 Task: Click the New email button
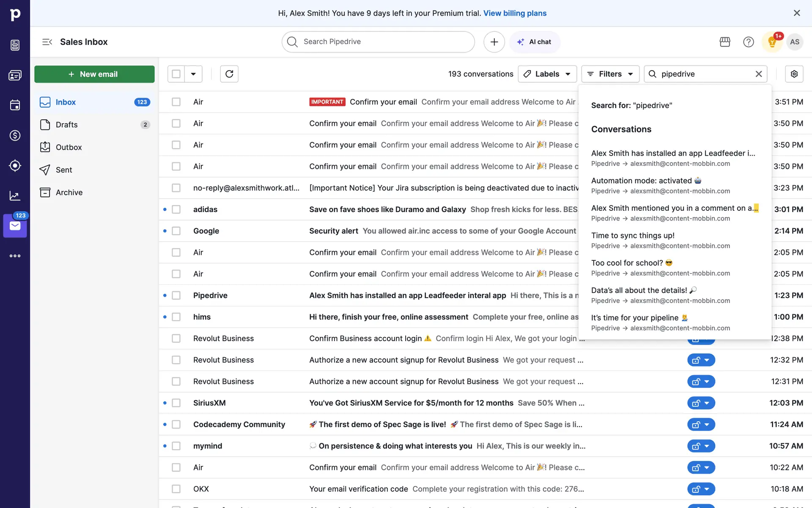click(x=94, y=74)
